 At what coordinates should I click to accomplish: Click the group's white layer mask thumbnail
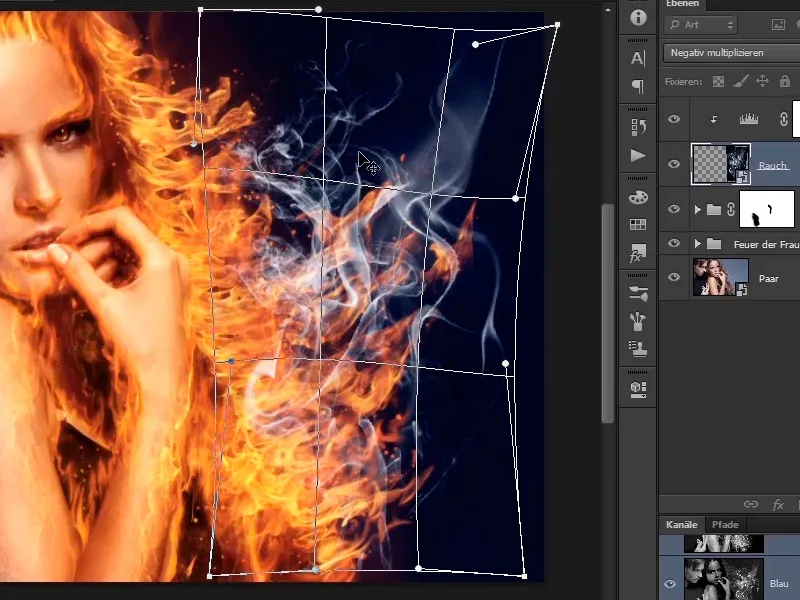pyautogui.click(x=767, y=209)
